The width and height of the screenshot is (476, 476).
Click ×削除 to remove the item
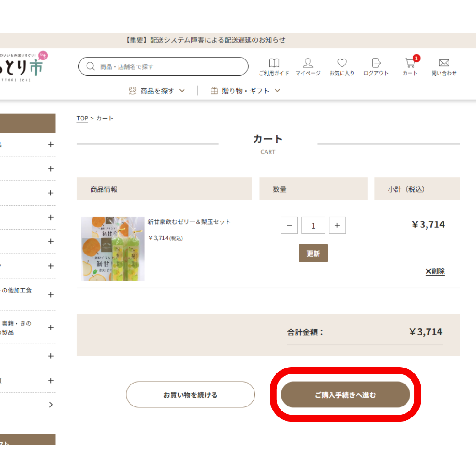[435, 271]
